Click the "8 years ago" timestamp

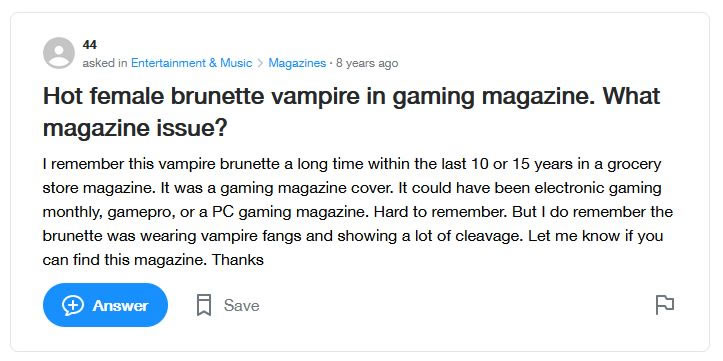(x=367, y=63)
